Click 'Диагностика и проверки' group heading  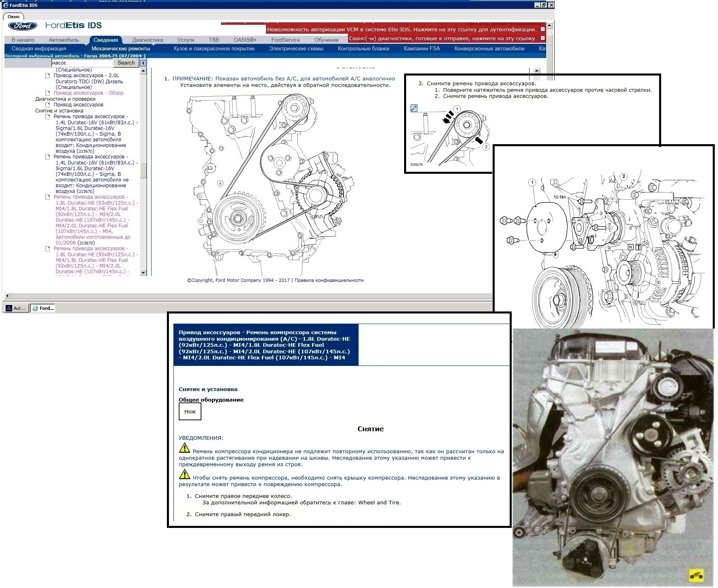tap(65, 99)
